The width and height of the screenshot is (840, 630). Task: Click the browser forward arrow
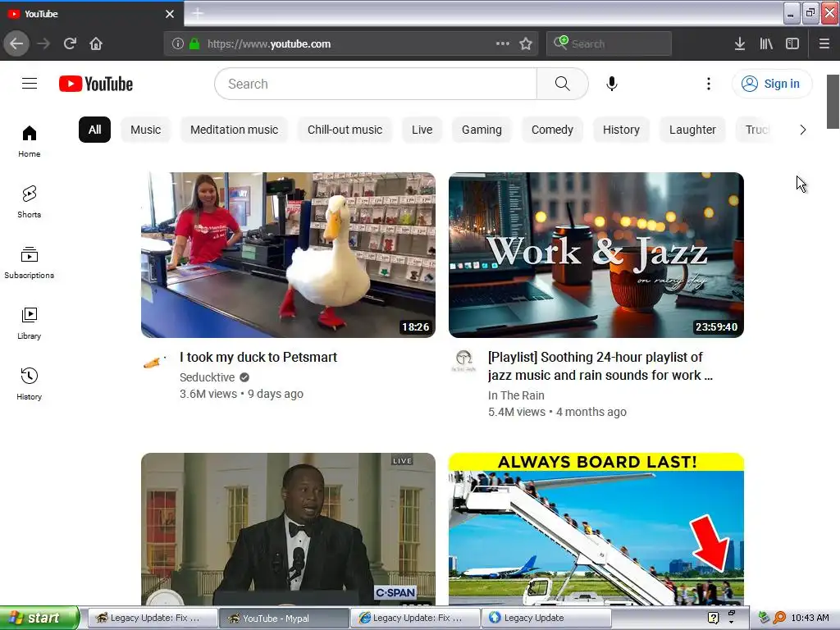(x=43, y=43)
